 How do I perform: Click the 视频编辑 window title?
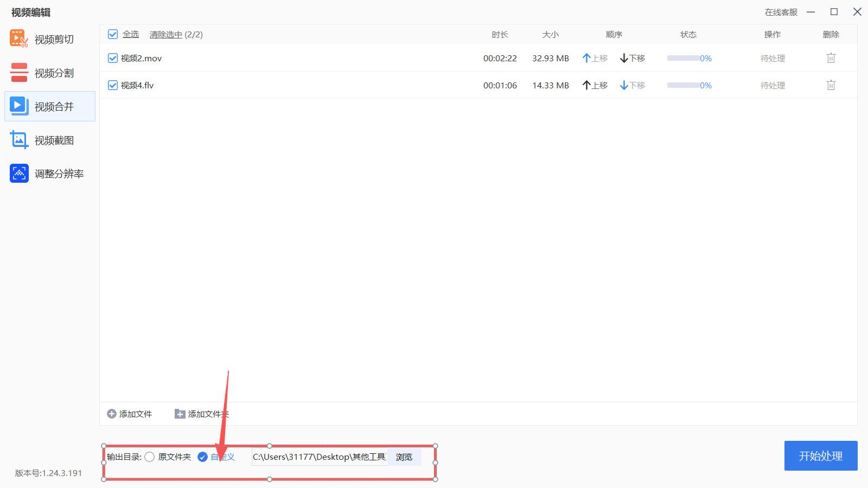click(31, 12)
